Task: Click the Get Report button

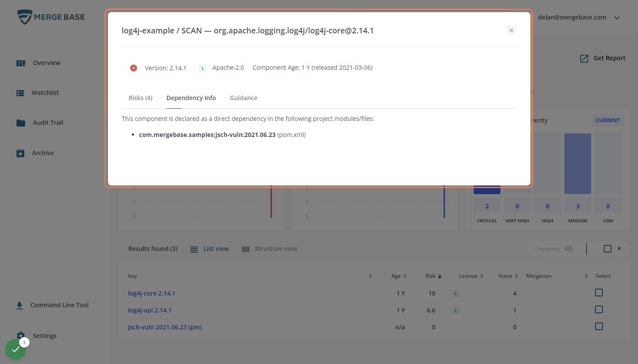Action: (x=603, y=58)
